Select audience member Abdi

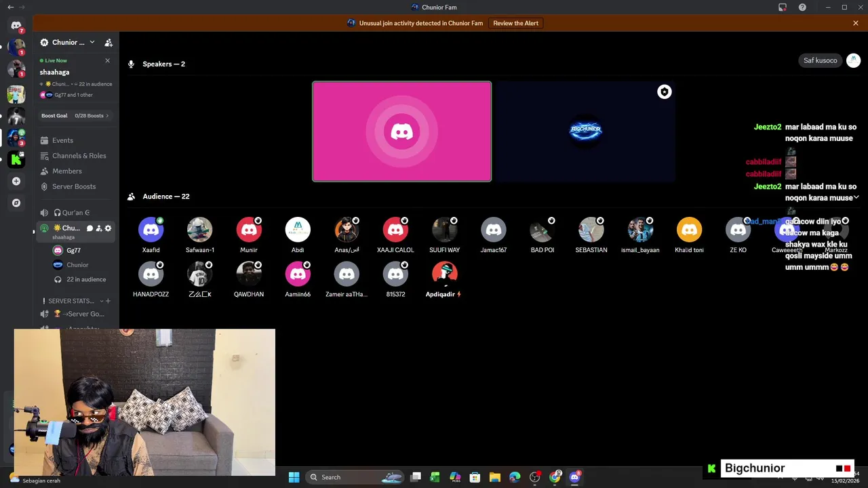click(x=298, y=235)
